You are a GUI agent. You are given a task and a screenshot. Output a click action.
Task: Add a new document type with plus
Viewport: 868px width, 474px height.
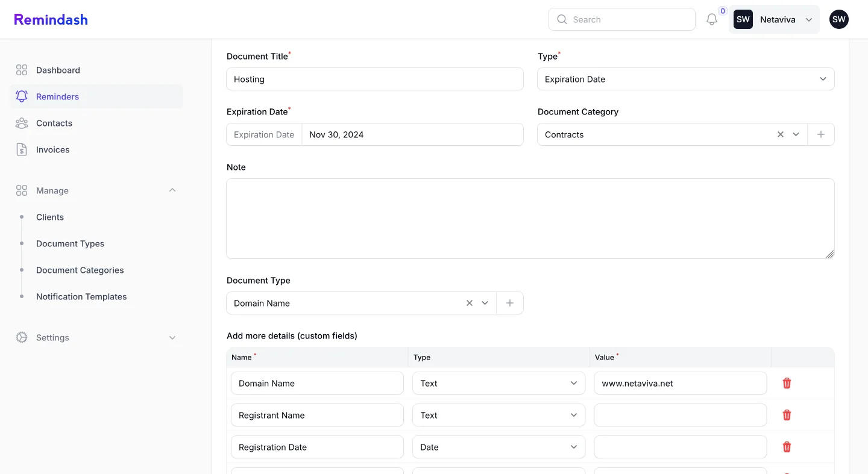(x=510, y=303)
